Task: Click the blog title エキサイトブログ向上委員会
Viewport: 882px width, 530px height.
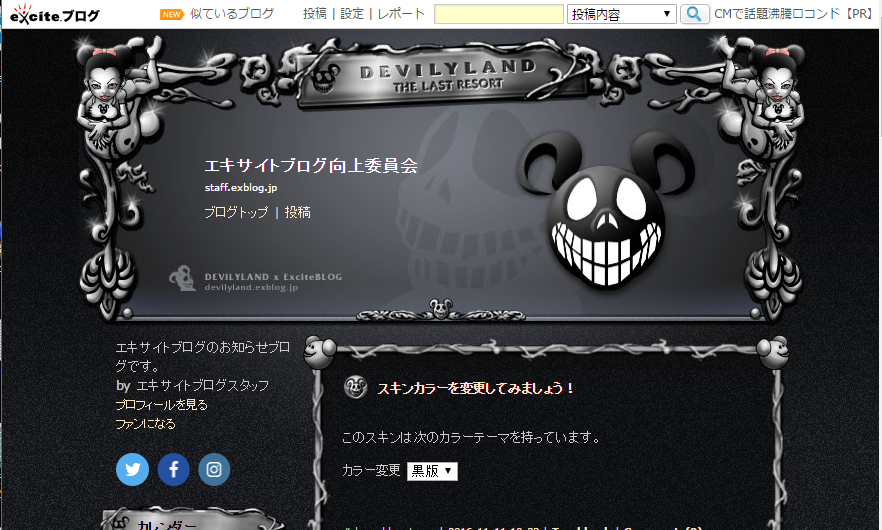Action: click(x=311, y=165)
